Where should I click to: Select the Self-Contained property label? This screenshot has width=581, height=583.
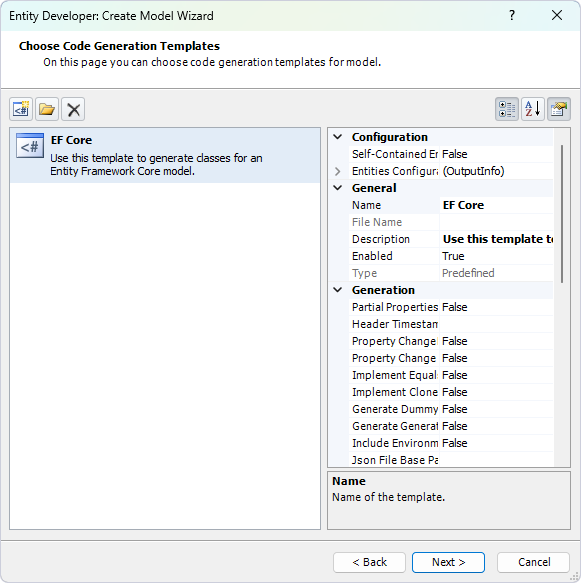pyautogui.click(x=395, y=154)
